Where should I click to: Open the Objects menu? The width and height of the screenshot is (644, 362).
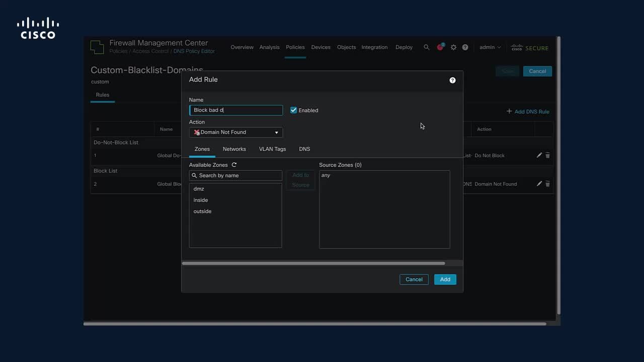click(347, 47)
